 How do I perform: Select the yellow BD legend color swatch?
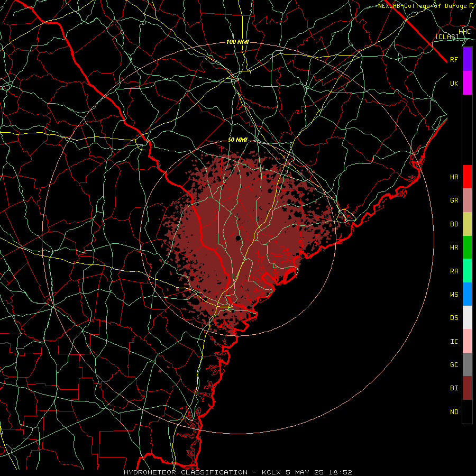point(467,224)
